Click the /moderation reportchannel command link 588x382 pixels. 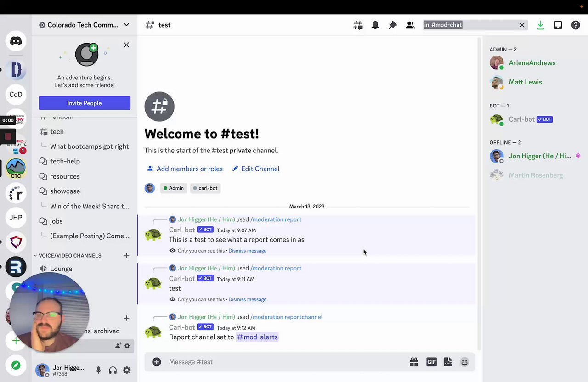point(286,317)
